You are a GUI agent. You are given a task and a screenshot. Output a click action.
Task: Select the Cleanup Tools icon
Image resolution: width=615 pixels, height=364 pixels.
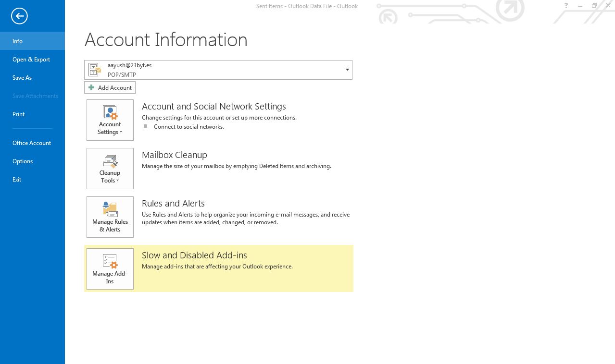(110, 162)
